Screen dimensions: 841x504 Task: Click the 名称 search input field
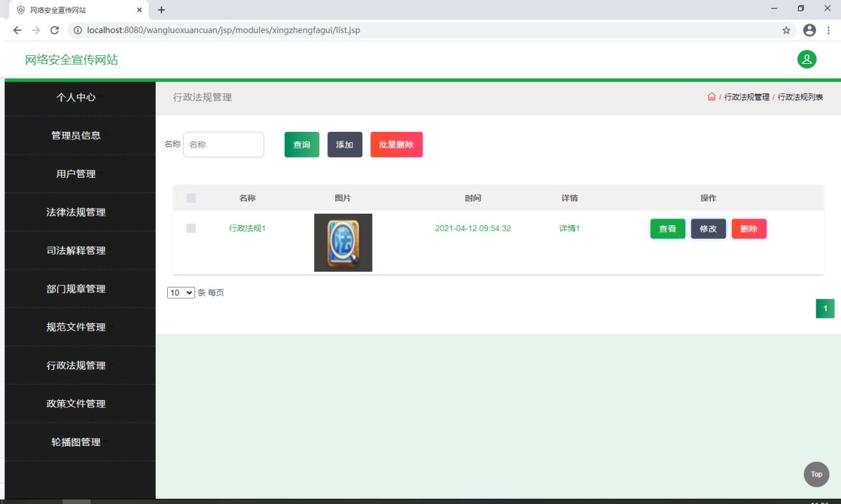[223, 145]
